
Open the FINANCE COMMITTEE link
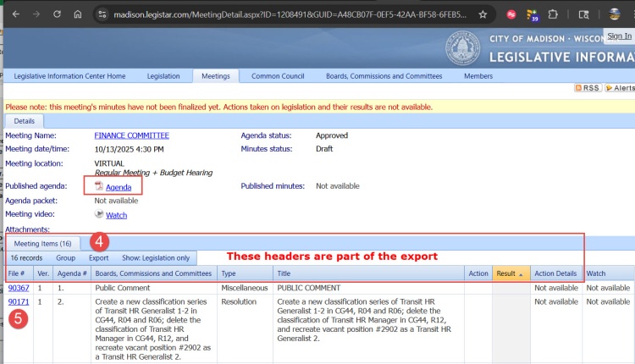coord(131,135)
